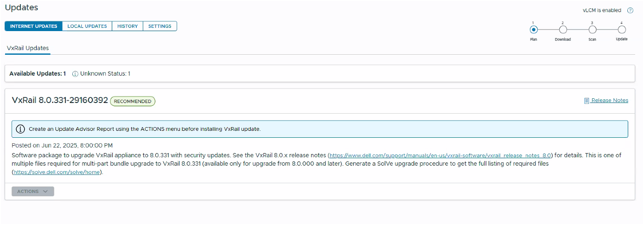This screenshot has height=225, width=644.
Task: Select the Download step circle
Action: pos(563,30)
